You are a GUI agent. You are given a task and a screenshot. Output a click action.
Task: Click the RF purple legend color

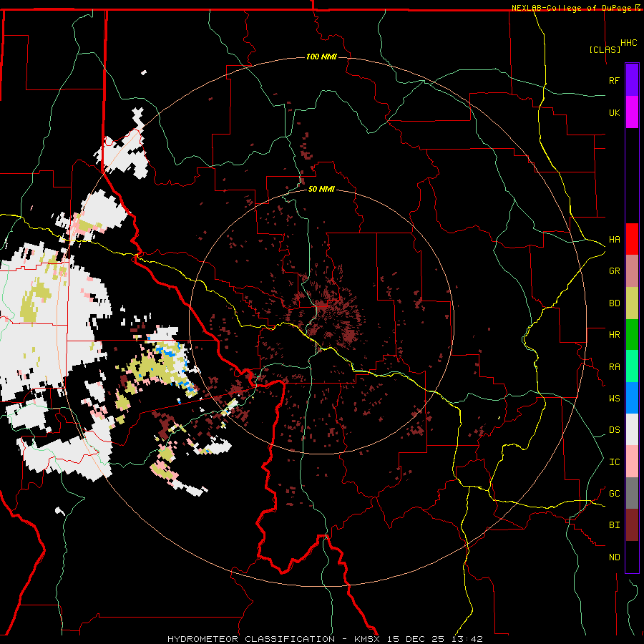(632, 79)
